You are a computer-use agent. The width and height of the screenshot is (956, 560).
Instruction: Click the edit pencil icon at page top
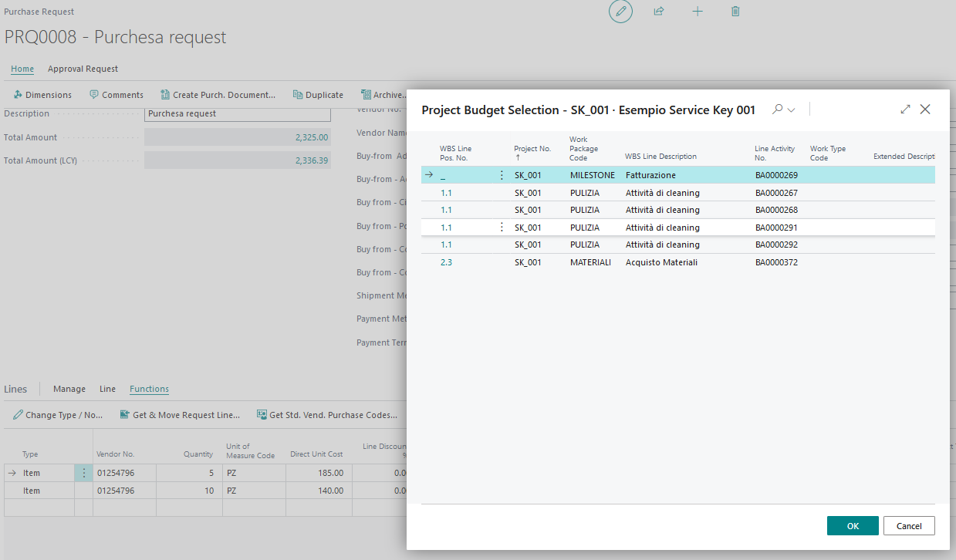pos(620,12)
